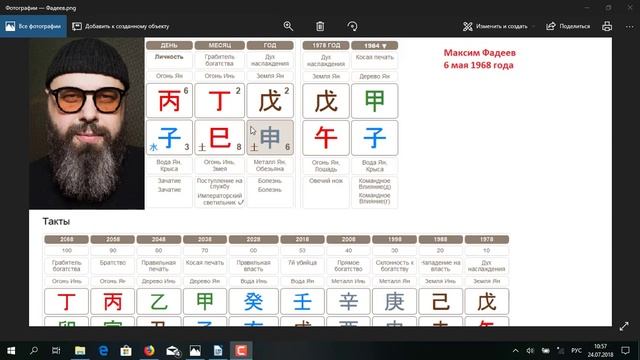This screenshot has width=640, height=360.
Task: Select the red 巳 month branch
Action: tap(220, 138)
